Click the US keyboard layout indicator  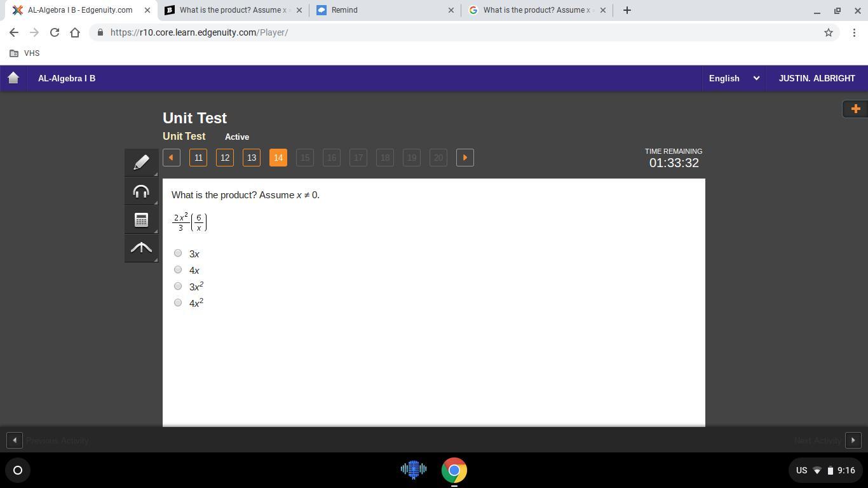[801, 471]
